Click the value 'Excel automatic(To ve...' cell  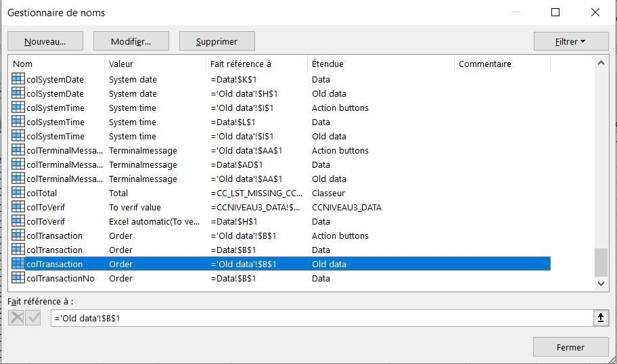[x=154, y=221]
